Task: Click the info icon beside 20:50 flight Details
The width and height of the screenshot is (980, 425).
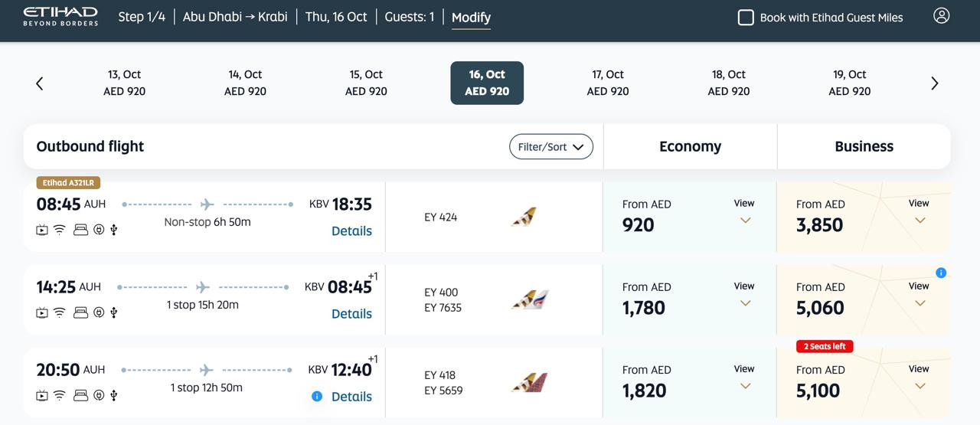Action: (317, 396)
